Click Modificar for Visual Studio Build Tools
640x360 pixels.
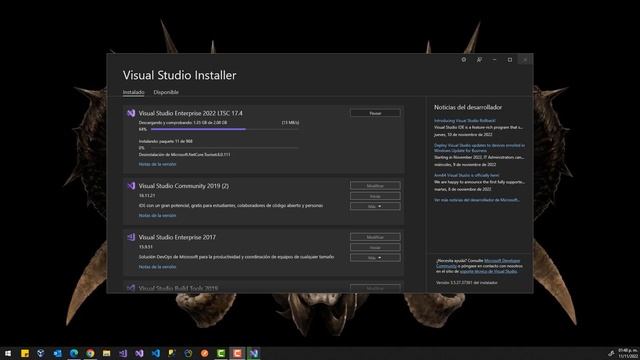pyautogui.click(x=375, y=288)
